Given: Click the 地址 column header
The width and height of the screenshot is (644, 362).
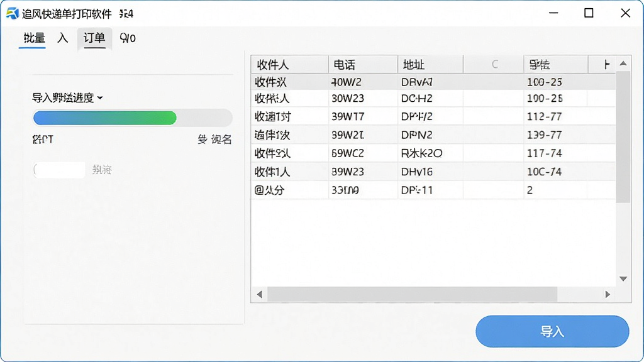Looking at the screenshot, I should click(430, 65).
